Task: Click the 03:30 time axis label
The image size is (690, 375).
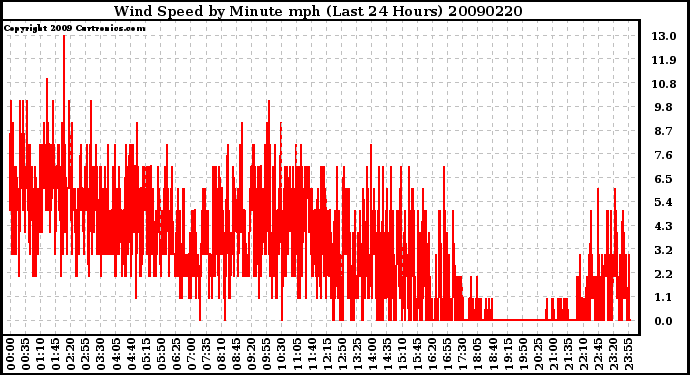Action: point(101,354)
